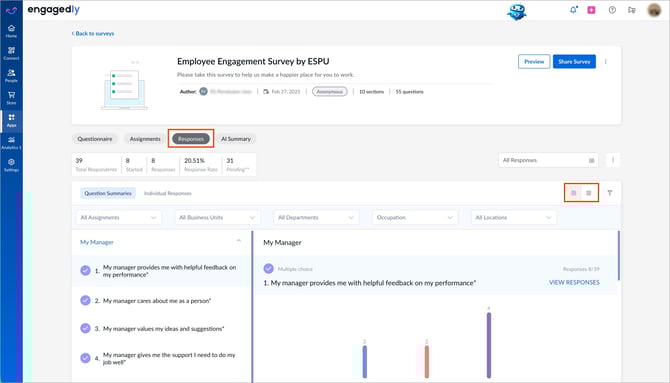
Task: Open All Departments dropdown
Action: (x=316, y=218)
